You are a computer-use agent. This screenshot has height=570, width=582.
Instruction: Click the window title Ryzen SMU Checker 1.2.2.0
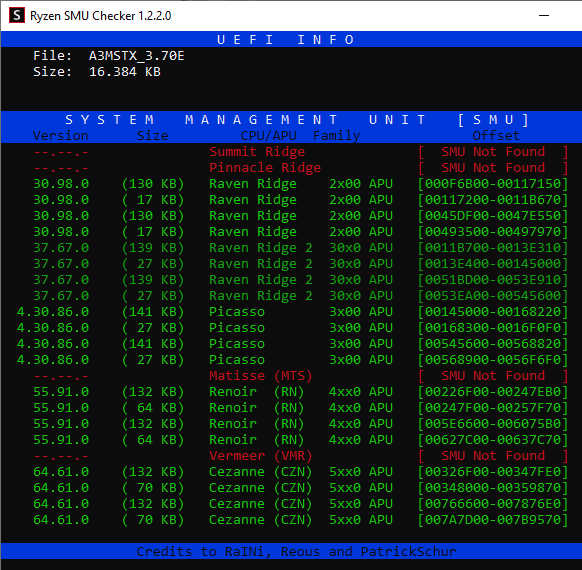click(101, 16)
